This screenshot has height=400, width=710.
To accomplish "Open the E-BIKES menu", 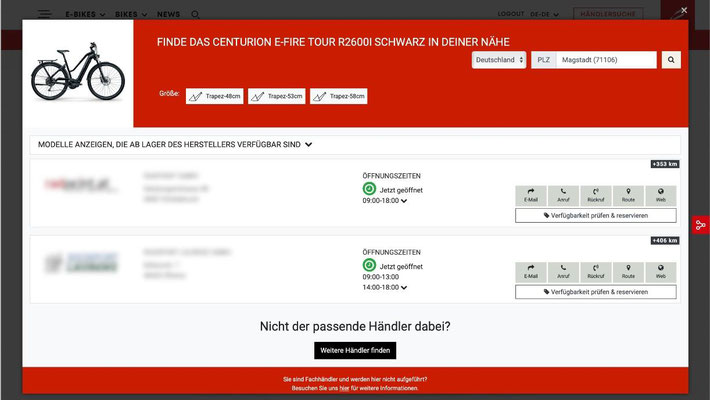I will pyautogui.click(x=85, y=14).
